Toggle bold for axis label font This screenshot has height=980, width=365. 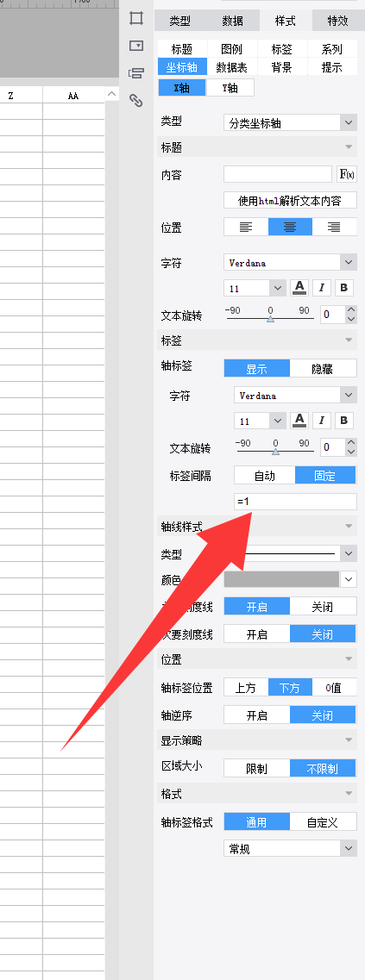tap(343, 421)
